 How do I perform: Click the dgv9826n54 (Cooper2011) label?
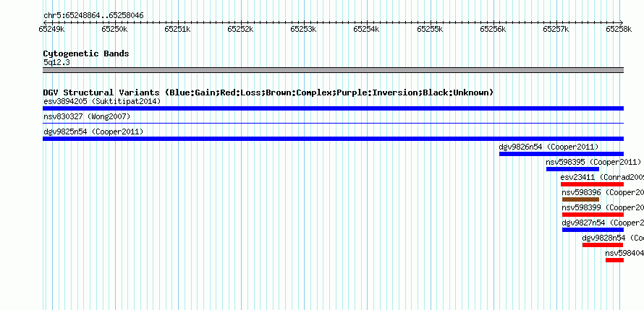click(548, 147)
